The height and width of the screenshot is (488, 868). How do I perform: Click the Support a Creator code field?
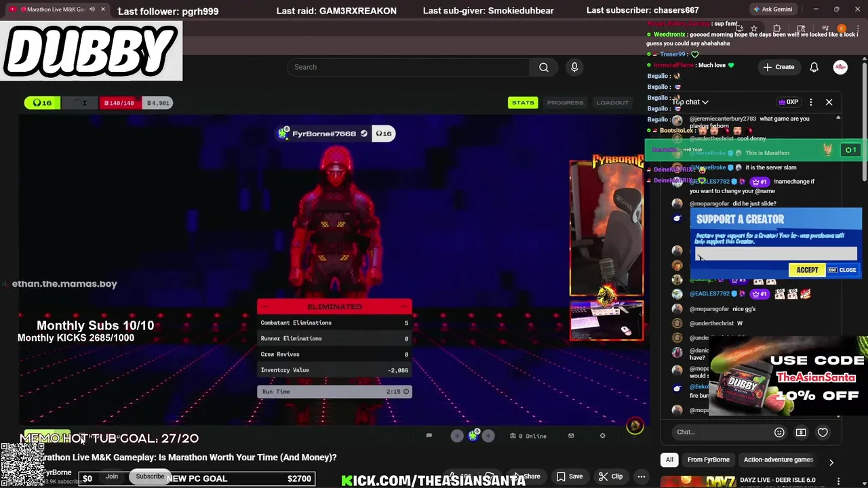[x=776, y=253]
